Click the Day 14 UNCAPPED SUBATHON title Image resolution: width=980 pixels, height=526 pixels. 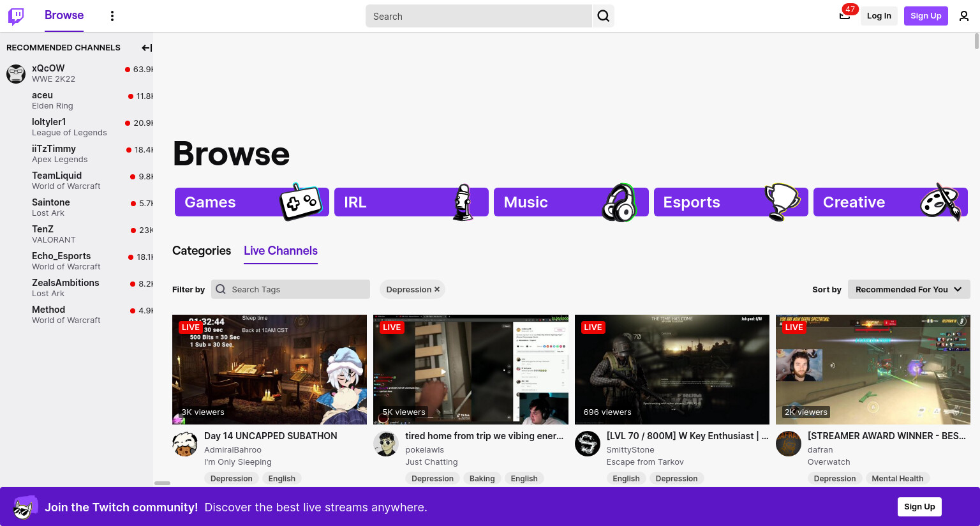[x=271, y=436]
